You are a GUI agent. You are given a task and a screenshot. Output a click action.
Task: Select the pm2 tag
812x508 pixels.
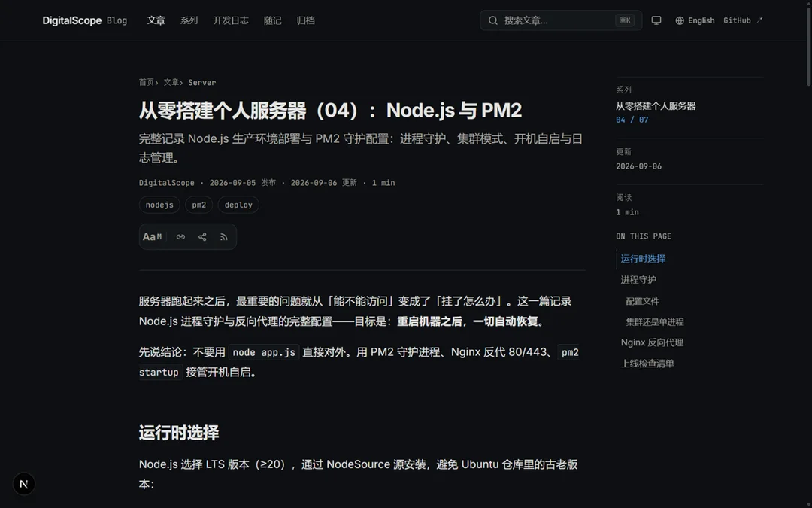(x=198, y=205)
